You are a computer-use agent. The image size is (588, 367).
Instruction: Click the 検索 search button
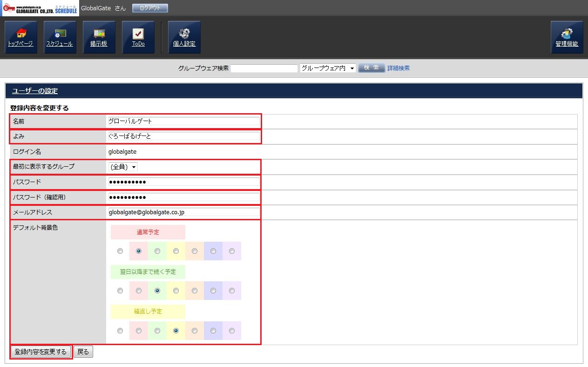[372, 68]
